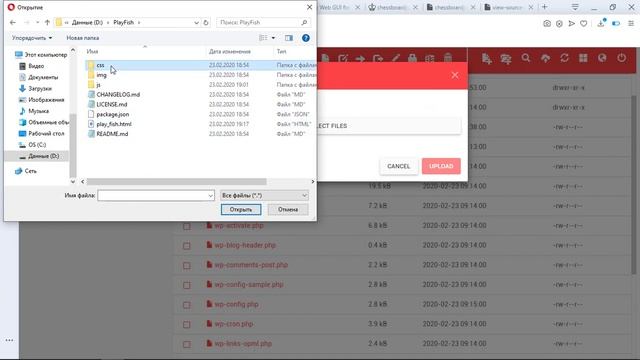640x360 pixels.
Task: Open the file dialog help
Action: coord(306,38)
